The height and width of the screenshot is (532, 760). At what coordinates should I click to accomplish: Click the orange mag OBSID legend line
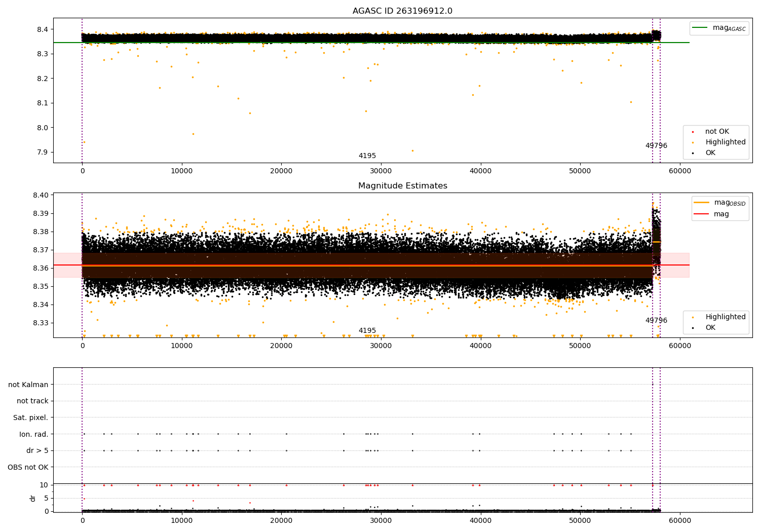[702, 203]
